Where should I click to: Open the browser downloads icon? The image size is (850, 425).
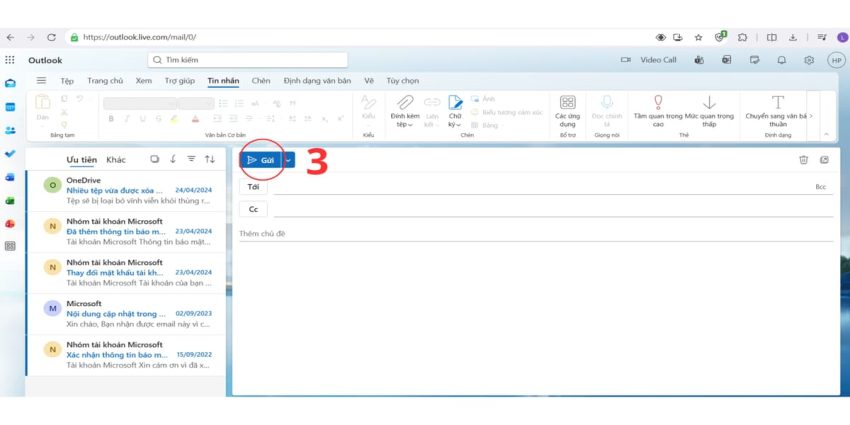coord(793,37)
